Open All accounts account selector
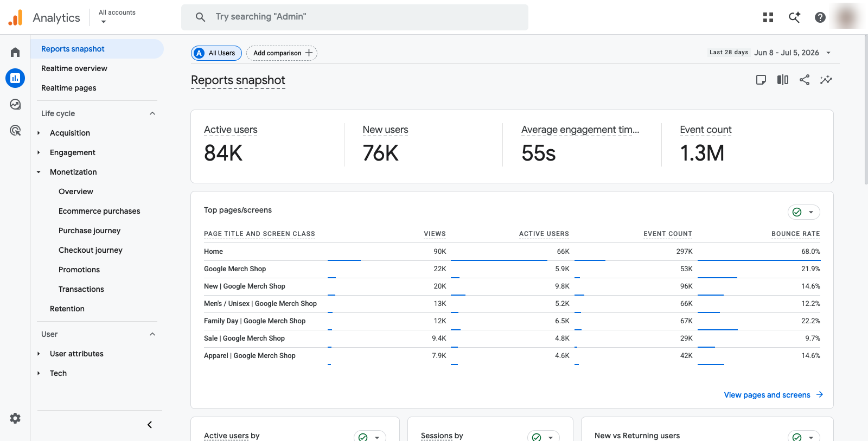The image size is (868, 441). [x=117, y=17]
